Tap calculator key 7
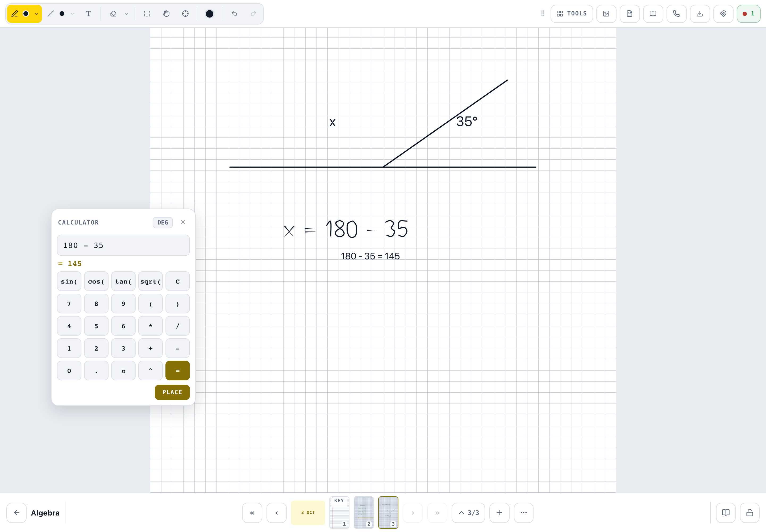 (69, 304)
